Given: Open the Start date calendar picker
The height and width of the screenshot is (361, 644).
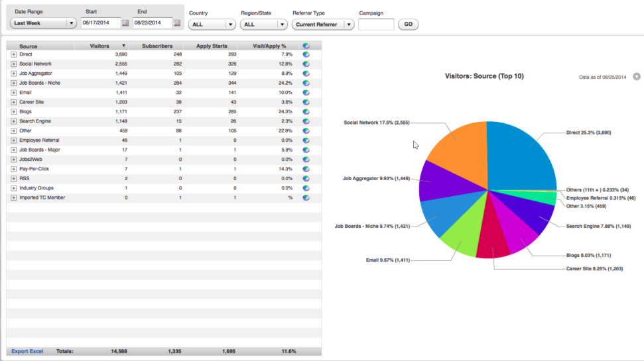Looking at the screenshot, I should coord(125,23).
